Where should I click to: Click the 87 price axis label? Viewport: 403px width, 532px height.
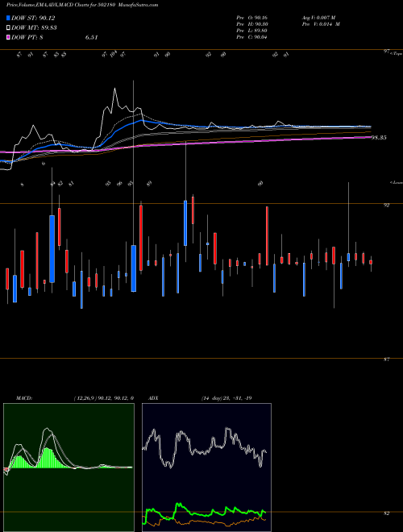tap(386, 360)
